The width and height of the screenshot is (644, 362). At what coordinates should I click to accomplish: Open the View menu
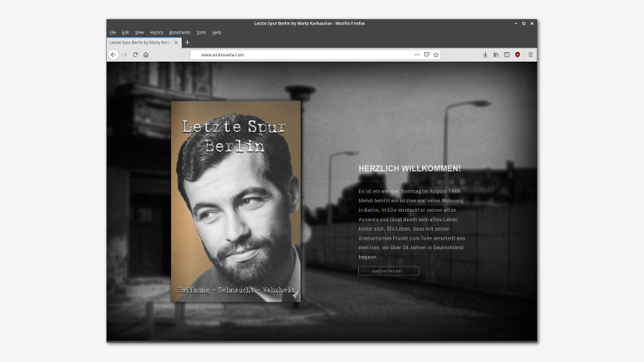pos(140,32)
